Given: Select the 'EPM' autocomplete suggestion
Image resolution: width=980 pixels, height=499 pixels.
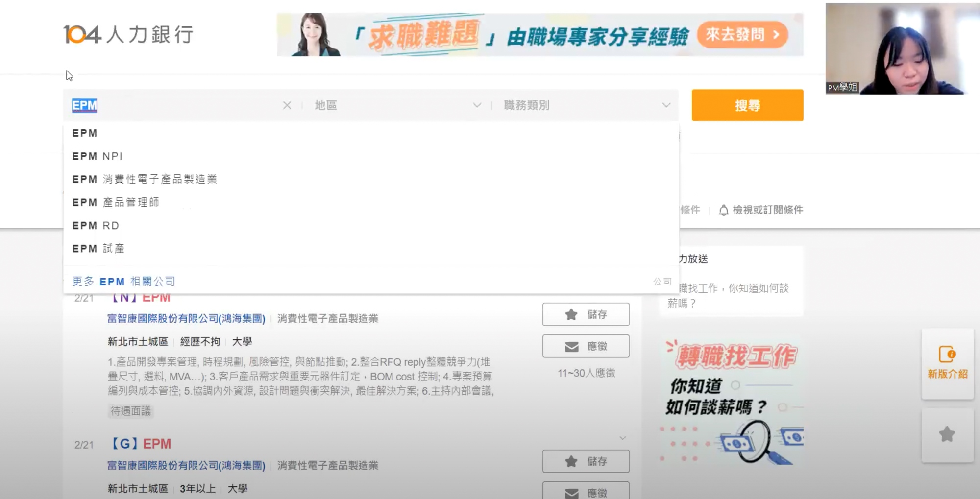Looking at the screenshot, I should (x=371, y=133).
